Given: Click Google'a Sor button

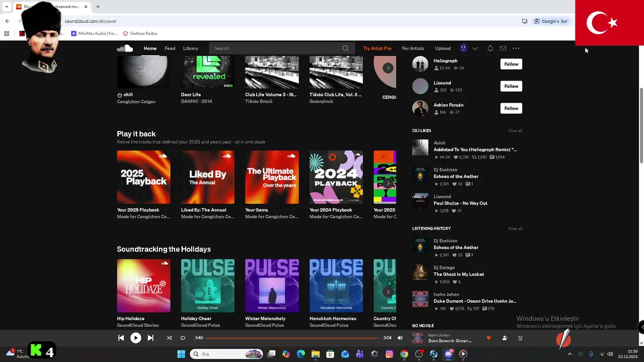Looking at the screenshot, I should [x=551, y=21].
